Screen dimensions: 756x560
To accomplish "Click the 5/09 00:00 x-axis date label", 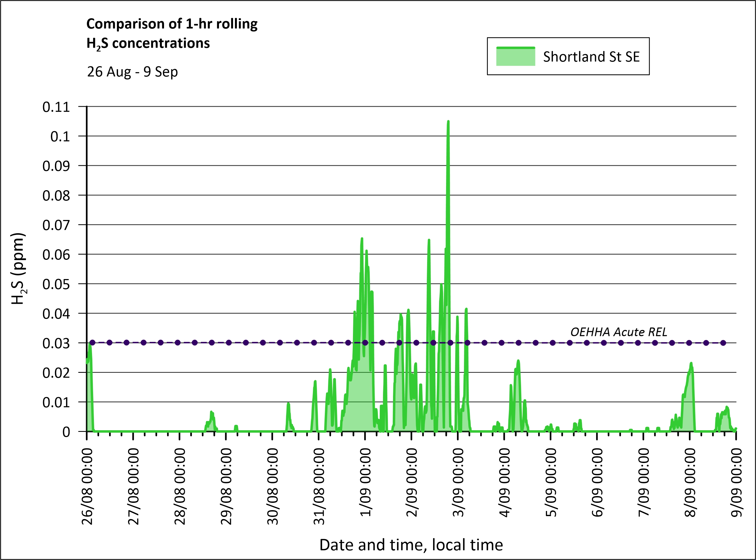I will click(551, 482).
